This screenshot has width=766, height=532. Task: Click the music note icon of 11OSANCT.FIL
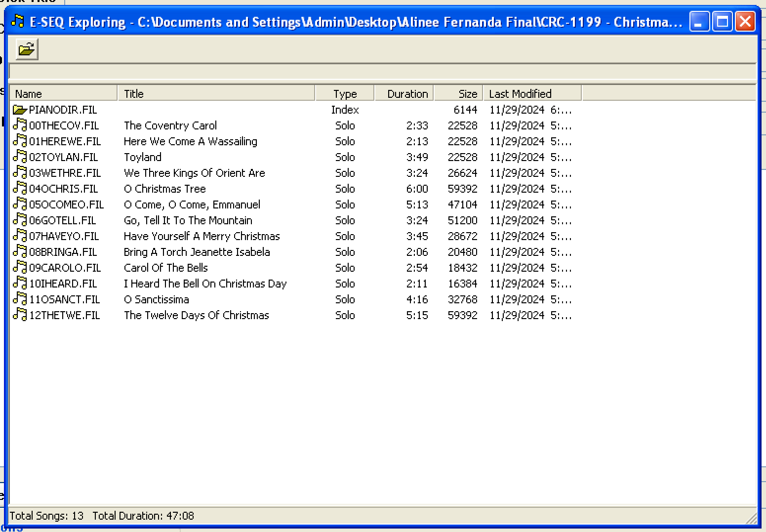click(x=20, y=299)
